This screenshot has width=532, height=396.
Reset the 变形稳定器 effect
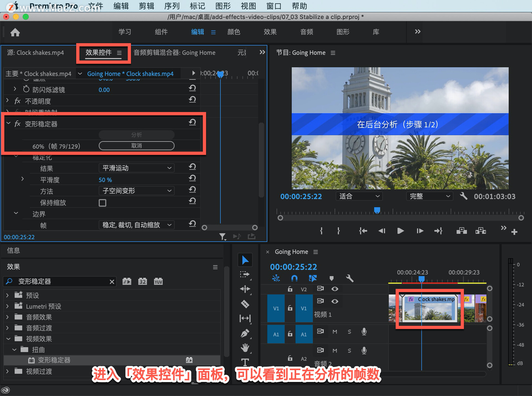pos(192,122)
